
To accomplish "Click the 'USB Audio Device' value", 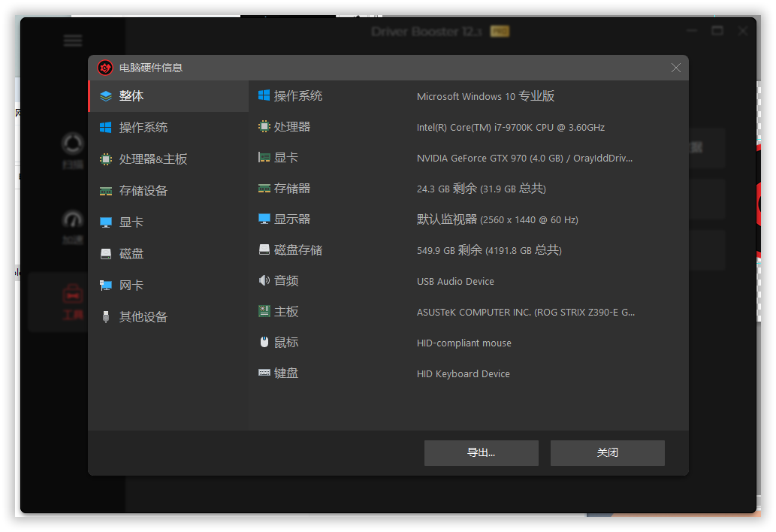I will (x=455, y=282).
